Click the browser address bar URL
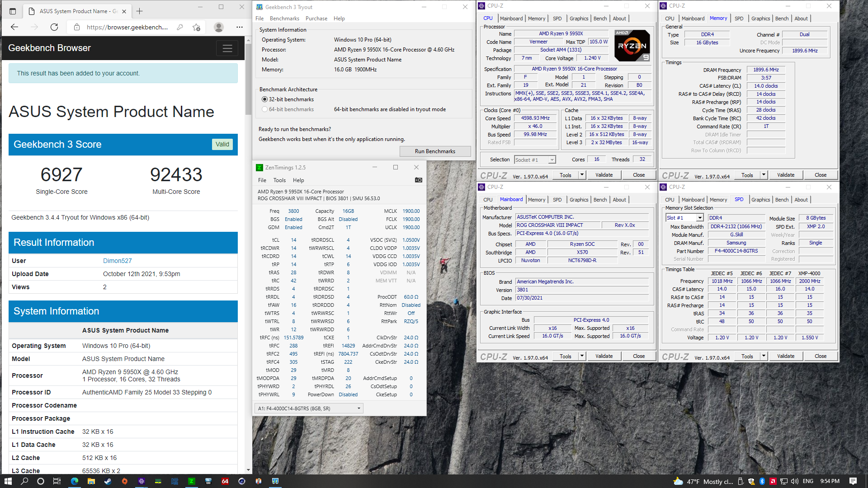Image resolution: width=868 pixels, height=488 pixels. tap(127, 27)
